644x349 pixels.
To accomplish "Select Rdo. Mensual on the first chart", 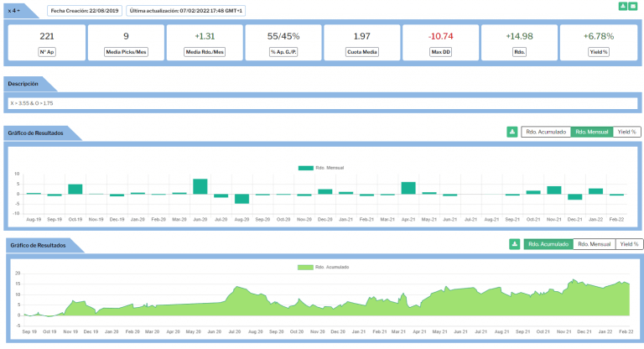I will click(x=591, y=132).
